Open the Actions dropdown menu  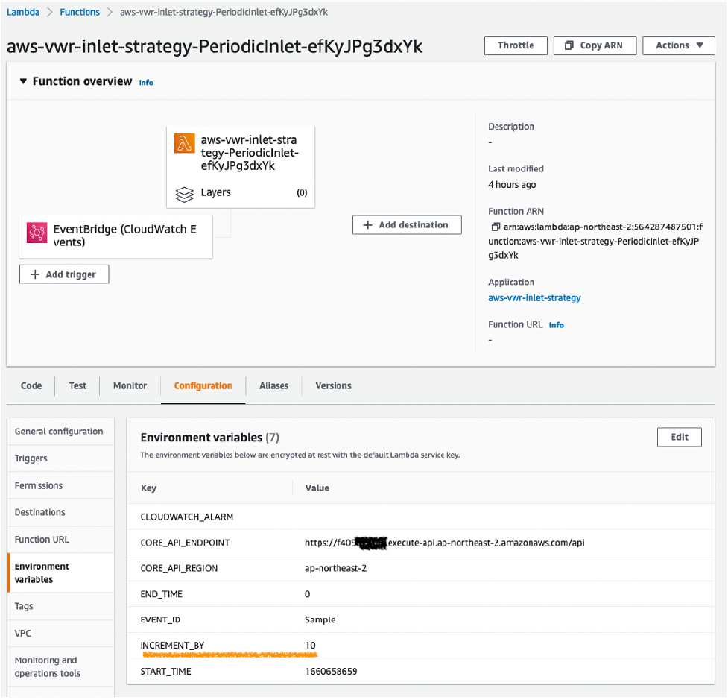678,45
